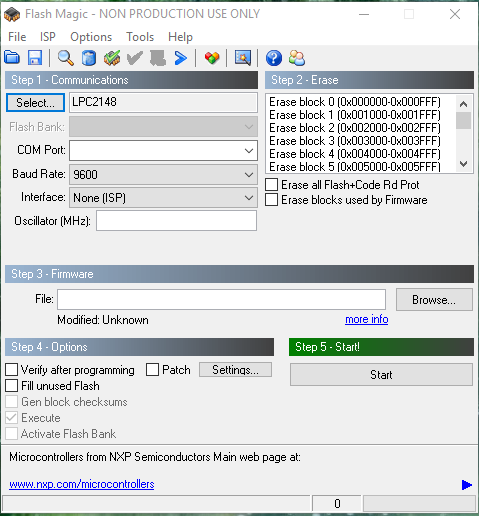Open the Flash Bank dropdown

click(163, 127)
